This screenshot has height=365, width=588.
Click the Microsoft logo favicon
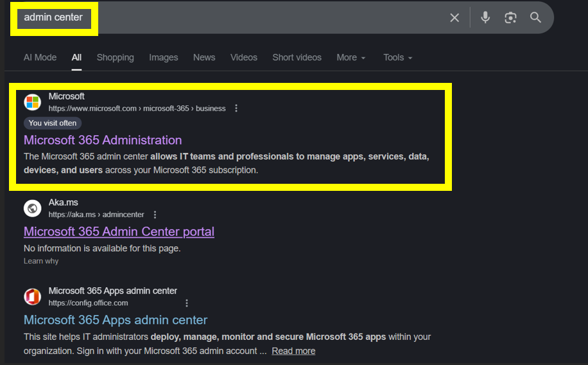(33, 102)
